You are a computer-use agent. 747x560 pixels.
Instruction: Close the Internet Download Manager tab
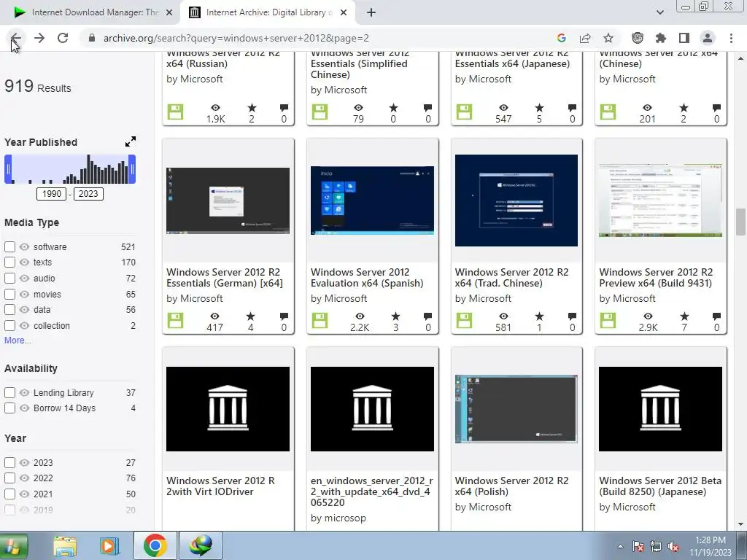[x=169, y=12]
